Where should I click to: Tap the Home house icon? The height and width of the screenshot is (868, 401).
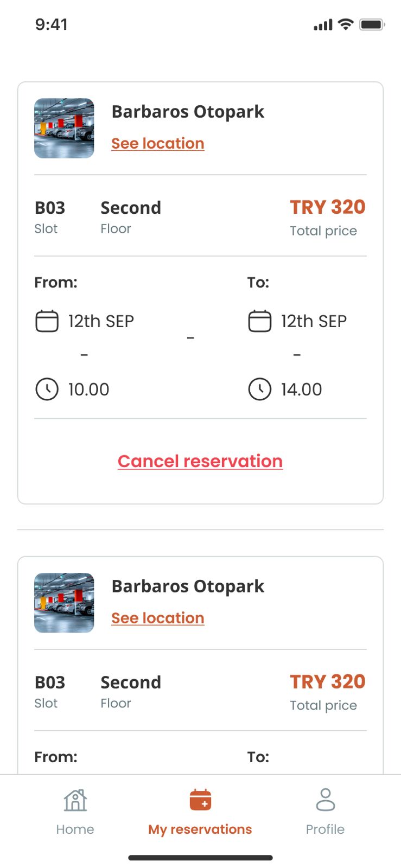[x=75, y=800]
